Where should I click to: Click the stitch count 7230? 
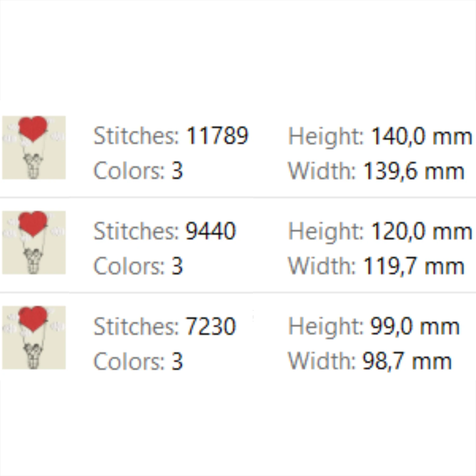[211, 326]
